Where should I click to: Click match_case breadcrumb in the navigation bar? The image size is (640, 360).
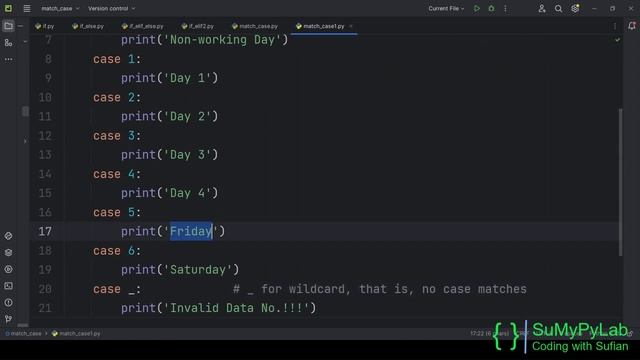(x=23, y=333)
